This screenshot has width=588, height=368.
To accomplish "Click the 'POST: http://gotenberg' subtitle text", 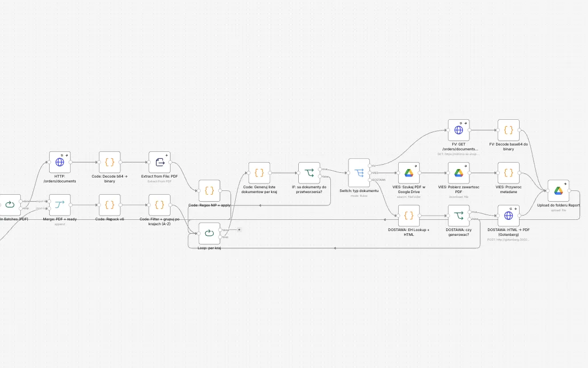I will point(508,240).
